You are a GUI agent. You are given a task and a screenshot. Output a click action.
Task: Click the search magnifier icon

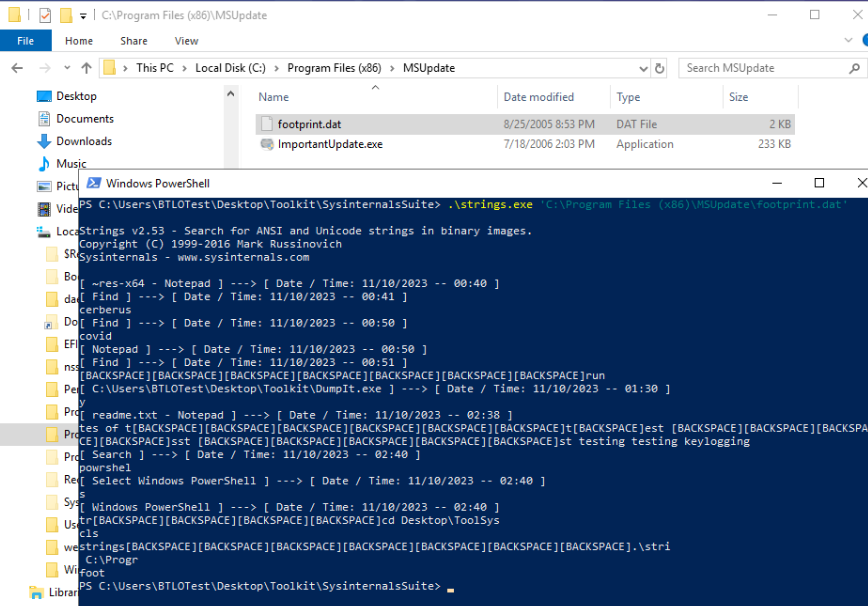[855, 68]
